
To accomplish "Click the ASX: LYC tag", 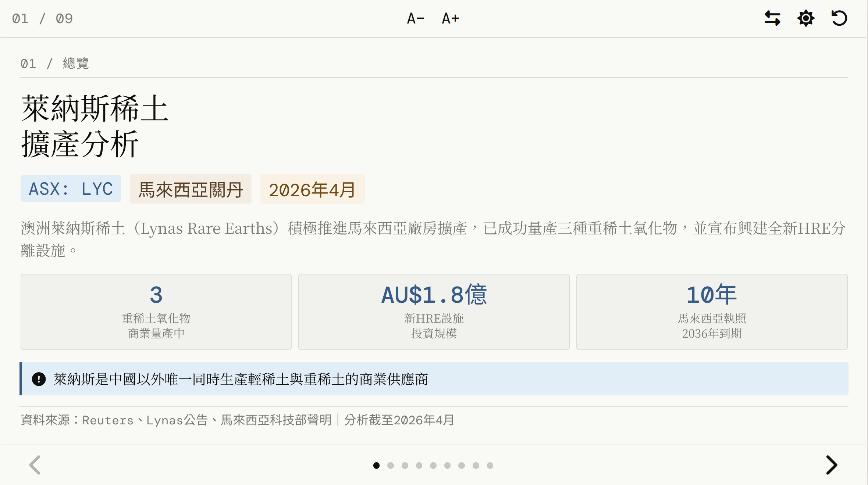I will [71, 189].
